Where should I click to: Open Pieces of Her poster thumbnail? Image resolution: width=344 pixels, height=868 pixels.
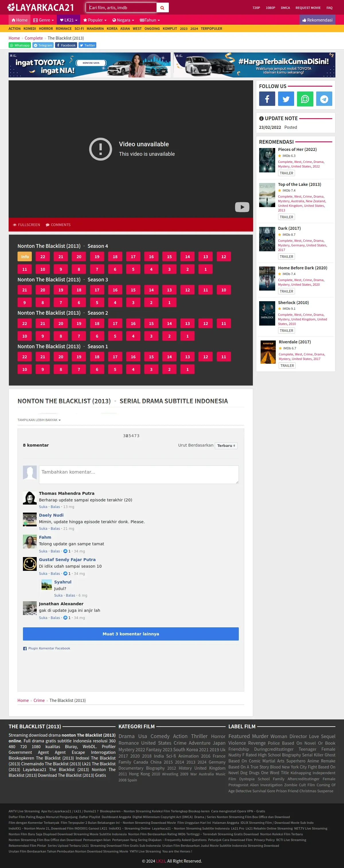tap(267, 160)
